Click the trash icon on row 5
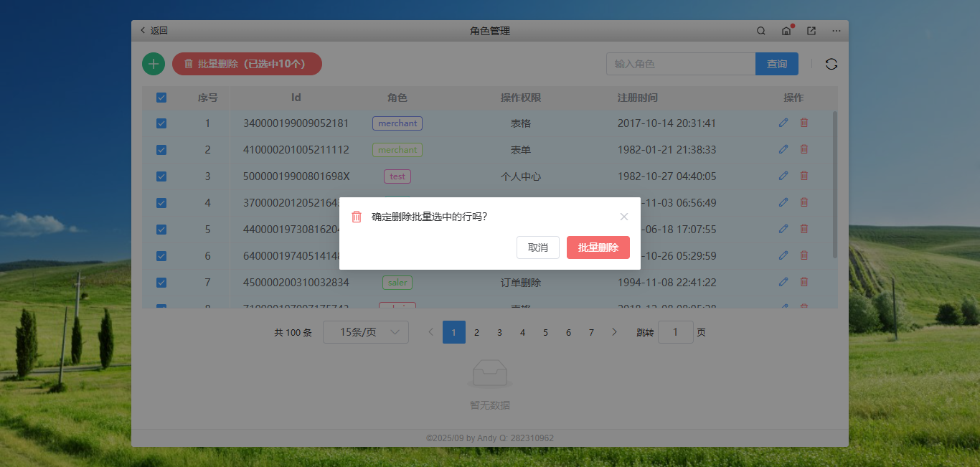 804,229
